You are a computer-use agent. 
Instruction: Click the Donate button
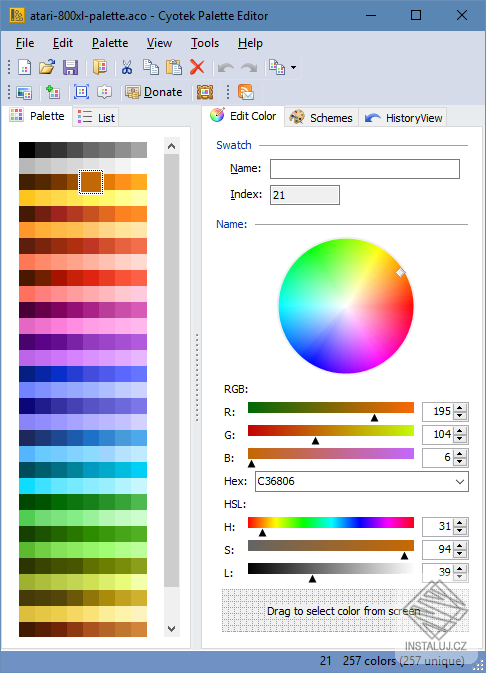click(154, 92)
